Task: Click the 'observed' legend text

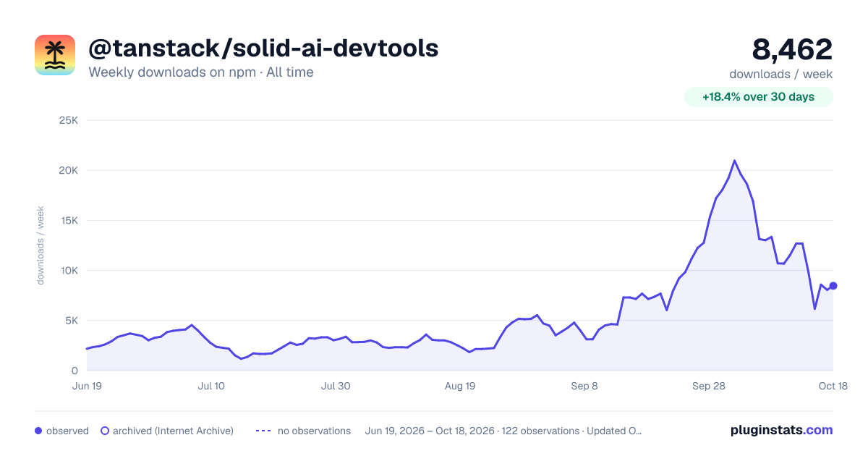Action: 67,431
